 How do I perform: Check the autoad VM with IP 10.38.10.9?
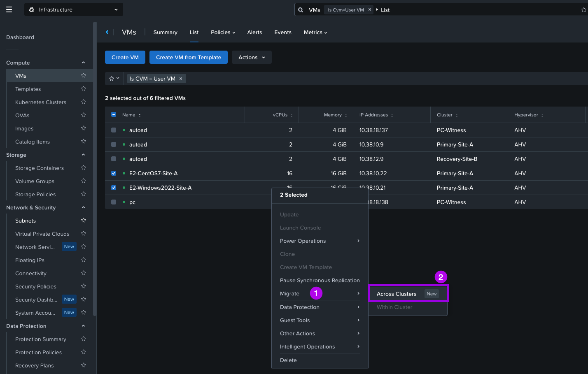click(114, 144)
